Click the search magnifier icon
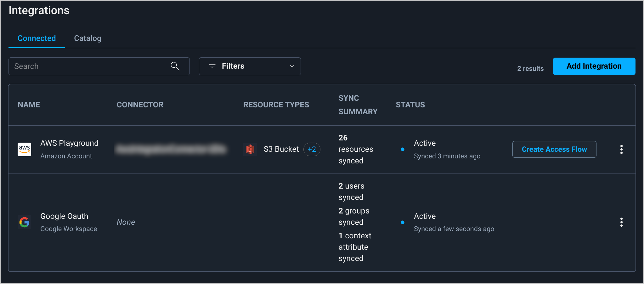Screen dimensions: 644x284 point(175,66)
